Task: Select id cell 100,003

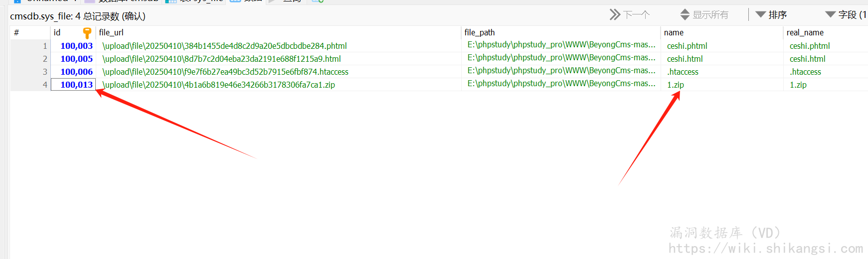Action: point(76,46)
